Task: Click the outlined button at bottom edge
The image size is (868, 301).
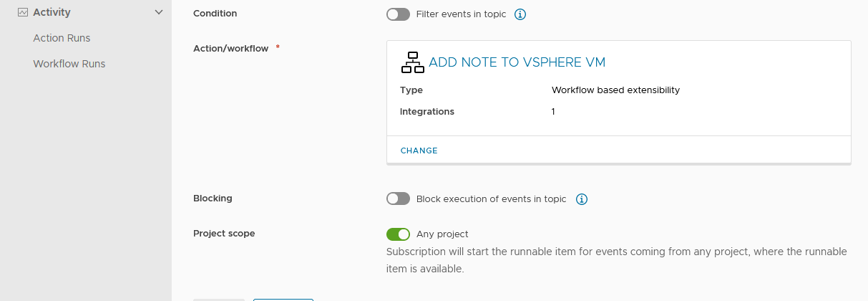Action: click(x=283, y=300)
